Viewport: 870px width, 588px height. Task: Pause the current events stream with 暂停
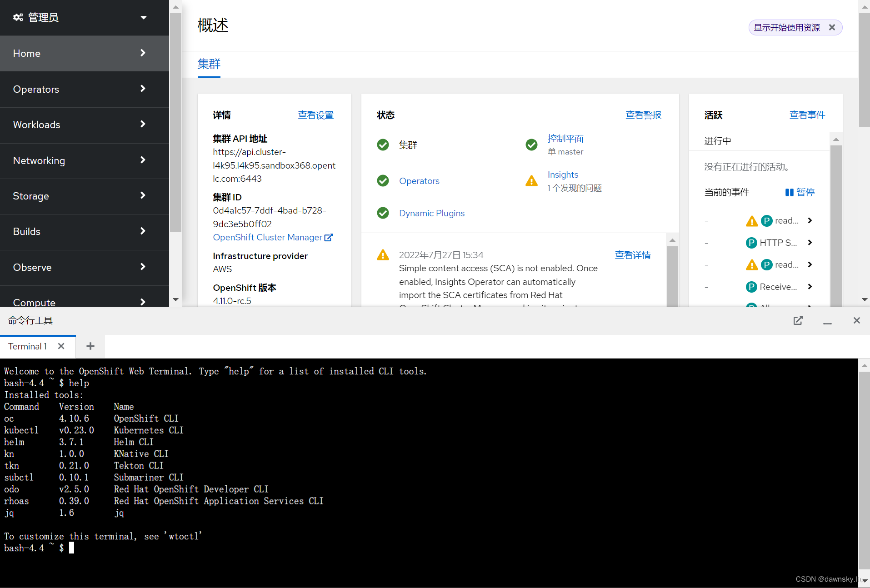coord(800,192)
